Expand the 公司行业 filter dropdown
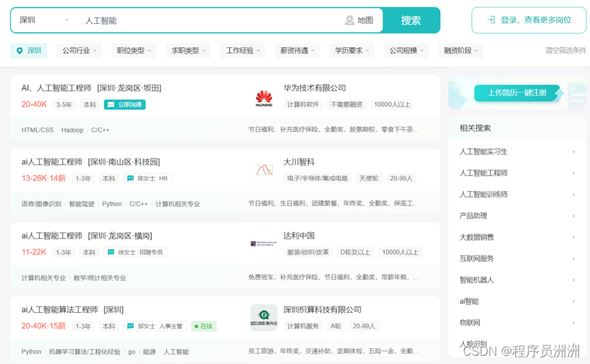This screenshot has height=364, width=590. [80, 51]
